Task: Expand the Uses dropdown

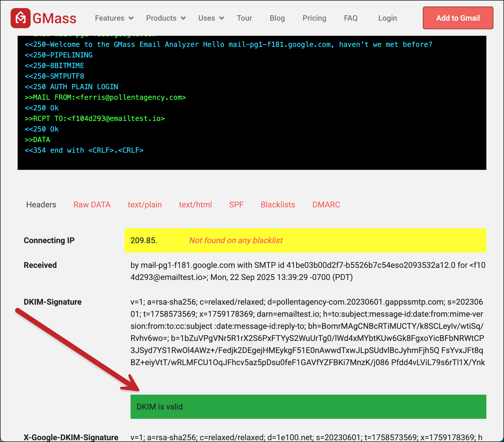Action: coord(211,18)
